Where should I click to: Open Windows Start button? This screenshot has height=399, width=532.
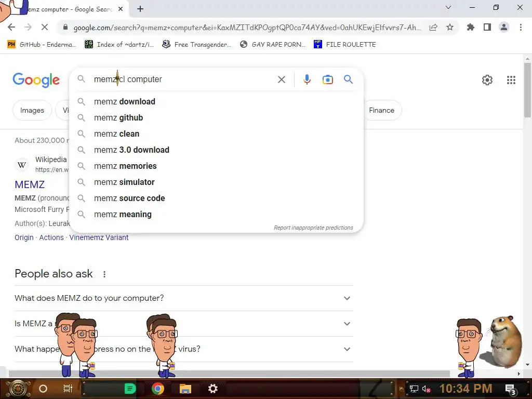(x=18, y=389)
